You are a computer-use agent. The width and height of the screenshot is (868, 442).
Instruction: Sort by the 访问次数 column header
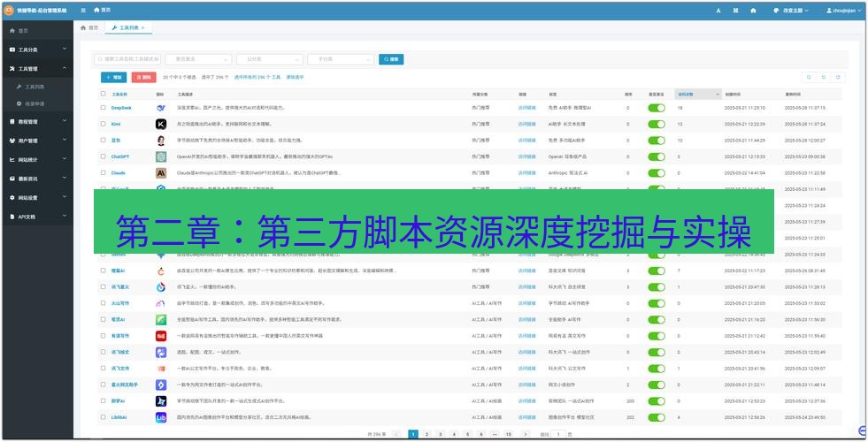698,94
